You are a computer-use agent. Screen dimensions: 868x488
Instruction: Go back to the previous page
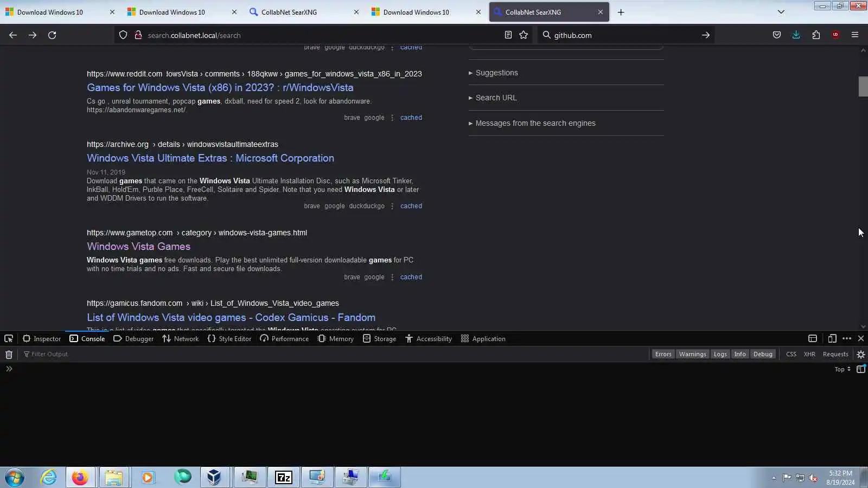pyautogui.click(x=13, y=35)
